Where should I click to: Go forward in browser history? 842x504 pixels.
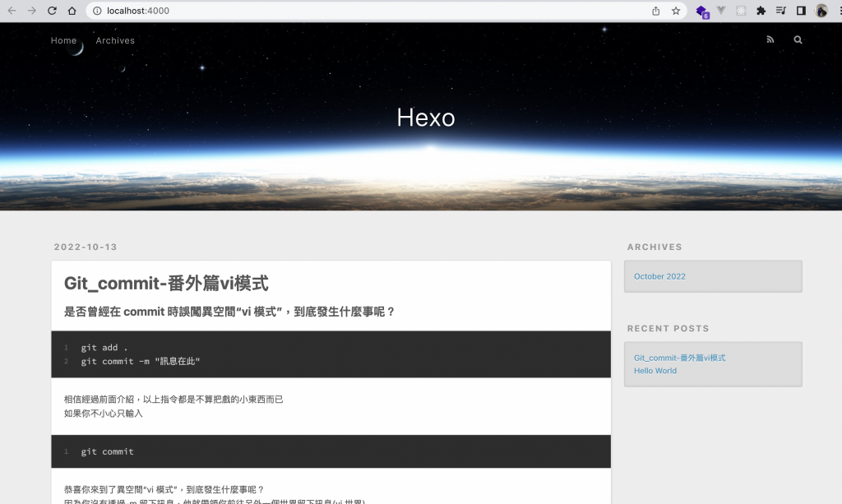32,11
